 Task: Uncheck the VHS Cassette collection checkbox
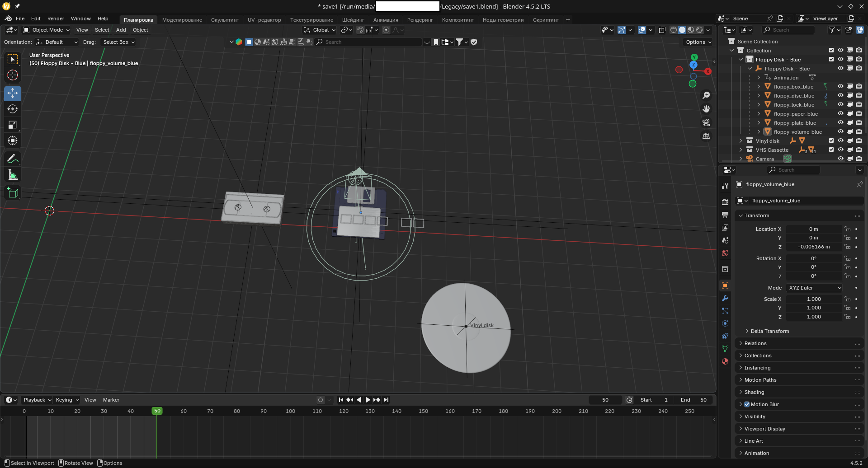pos(831,150)
